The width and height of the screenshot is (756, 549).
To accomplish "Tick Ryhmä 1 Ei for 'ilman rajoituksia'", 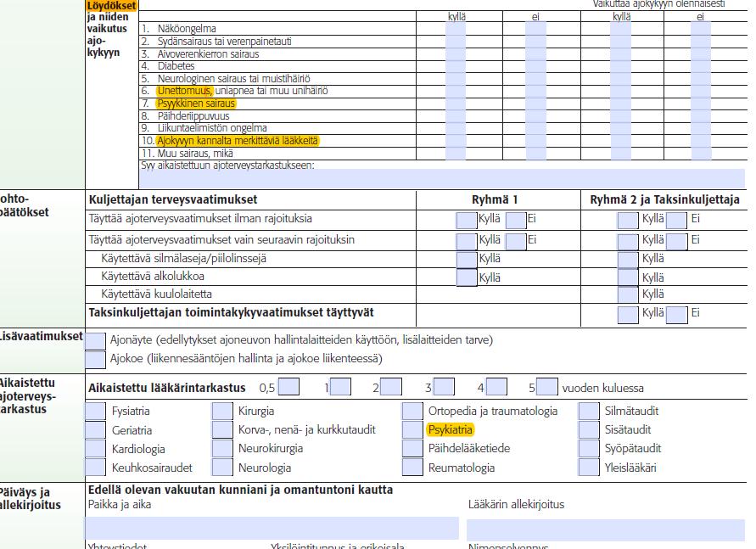I will (x=516, y=221).
